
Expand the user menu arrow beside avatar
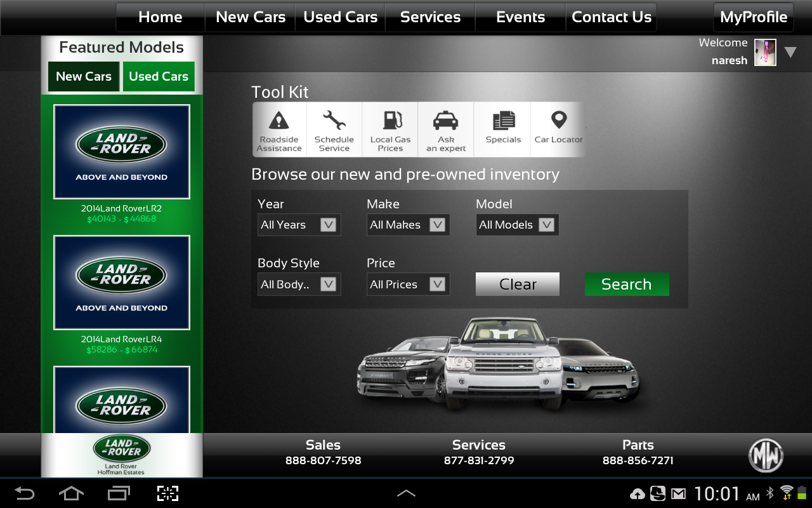tap(790, 52)
